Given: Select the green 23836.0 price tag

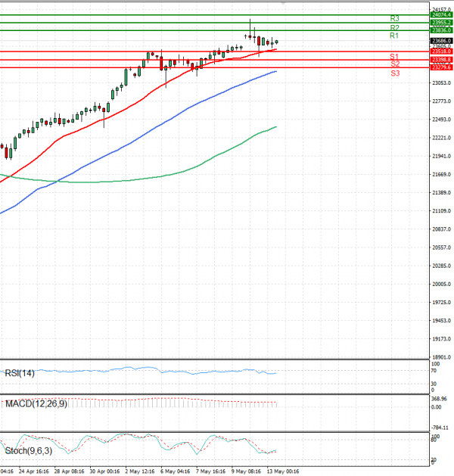Looking at the screenshot, I should click(442, 30).
